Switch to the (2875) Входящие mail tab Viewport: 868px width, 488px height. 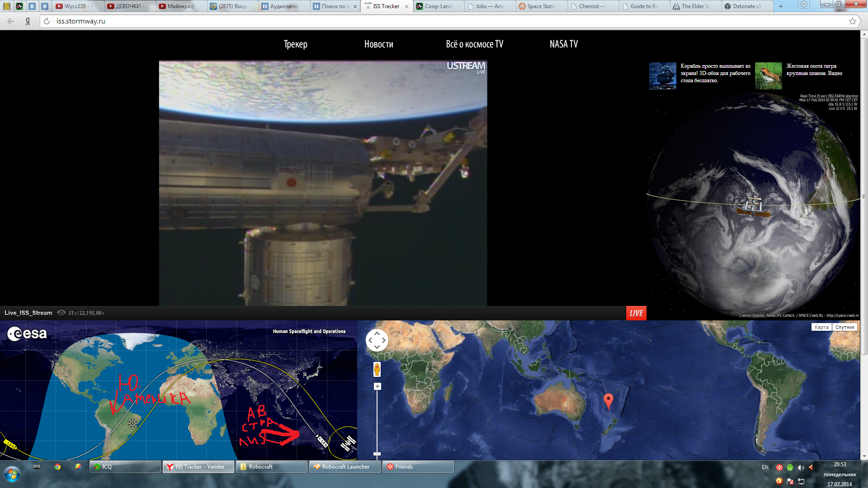232,6
